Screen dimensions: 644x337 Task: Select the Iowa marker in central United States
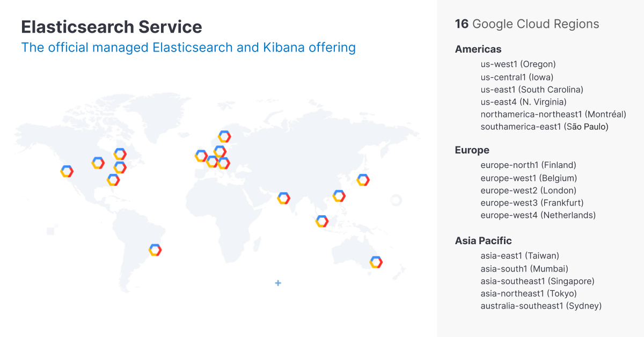pyautogui.click(x=98, y=163)
